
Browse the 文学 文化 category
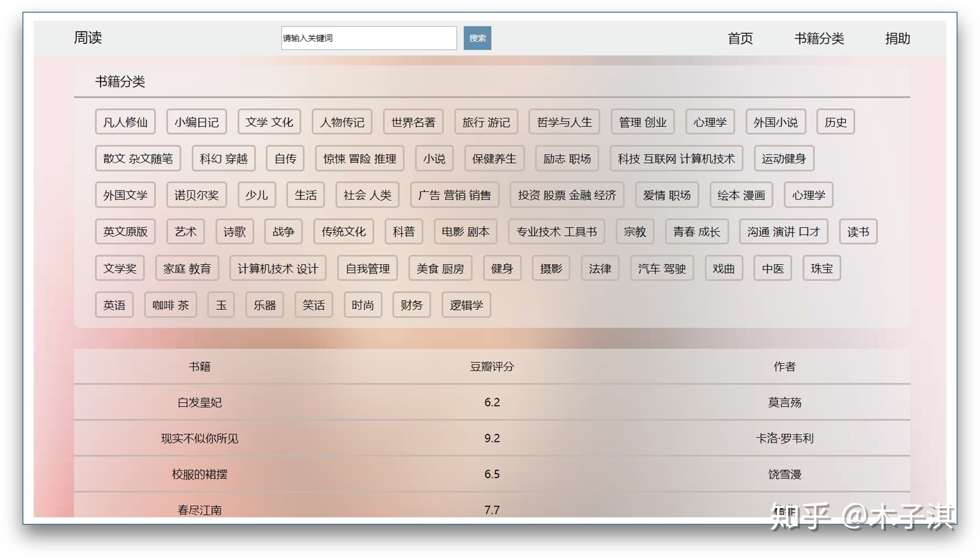click(x=269, y=122)
